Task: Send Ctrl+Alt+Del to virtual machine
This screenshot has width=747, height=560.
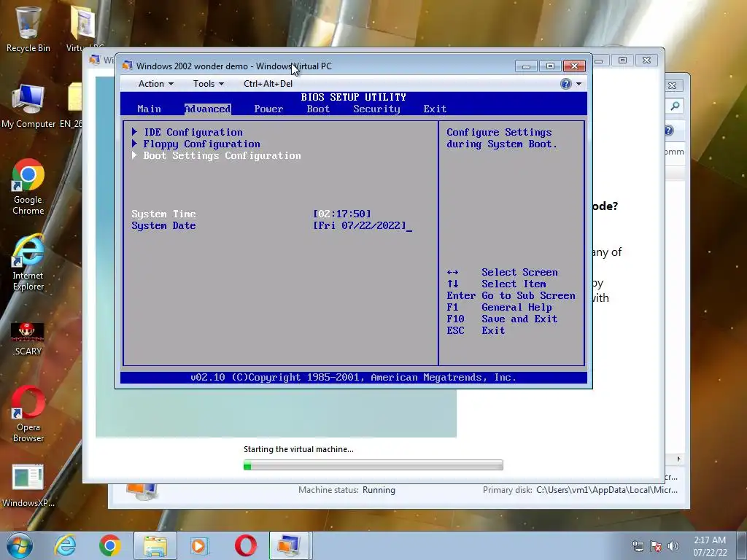Action: click(x=268, y=84)
